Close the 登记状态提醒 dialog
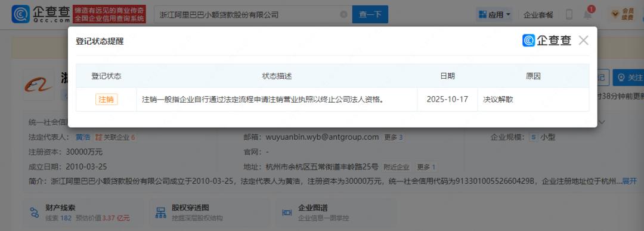 click(x=583, y=40)
